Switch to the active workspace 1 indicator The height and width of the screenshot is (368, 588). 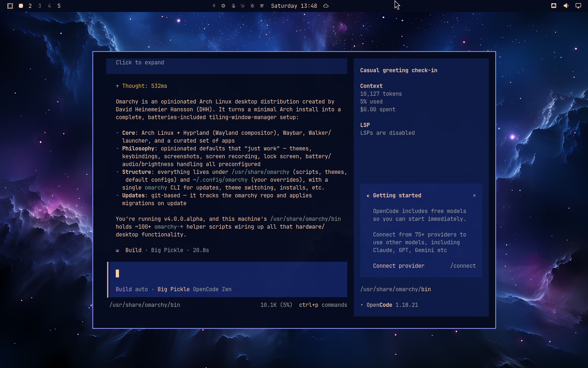[x=21, y=6]
